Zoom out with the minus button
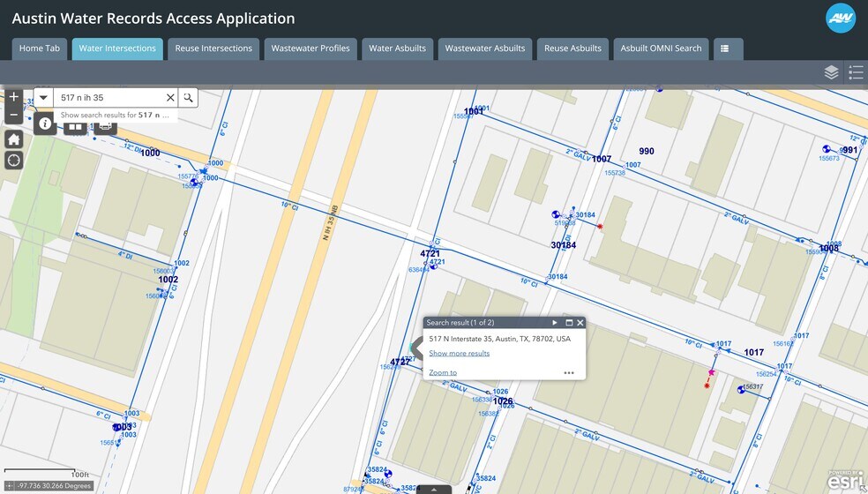Viewport: 868px width, 494px height. pos(13,116)
